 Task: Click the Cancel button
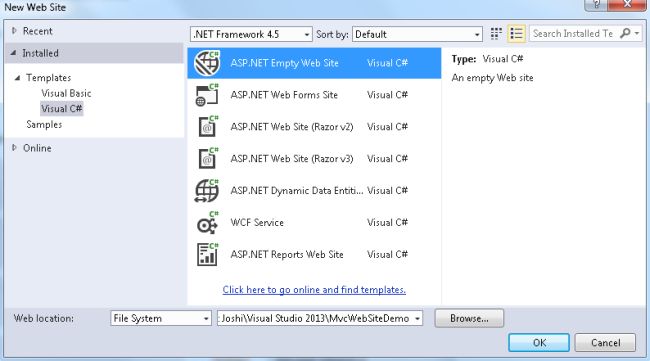[x=606, y=343]
